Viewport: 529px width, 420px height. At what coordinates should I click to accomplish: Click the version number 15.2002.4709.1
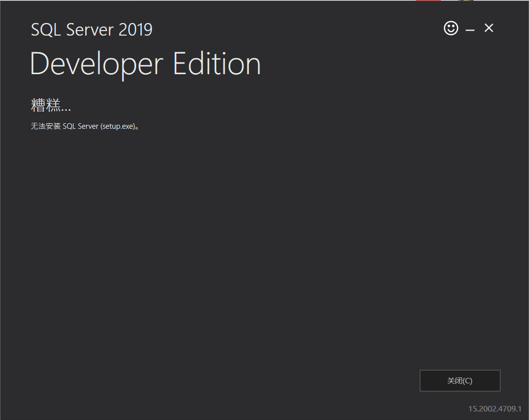coord(494,408)
